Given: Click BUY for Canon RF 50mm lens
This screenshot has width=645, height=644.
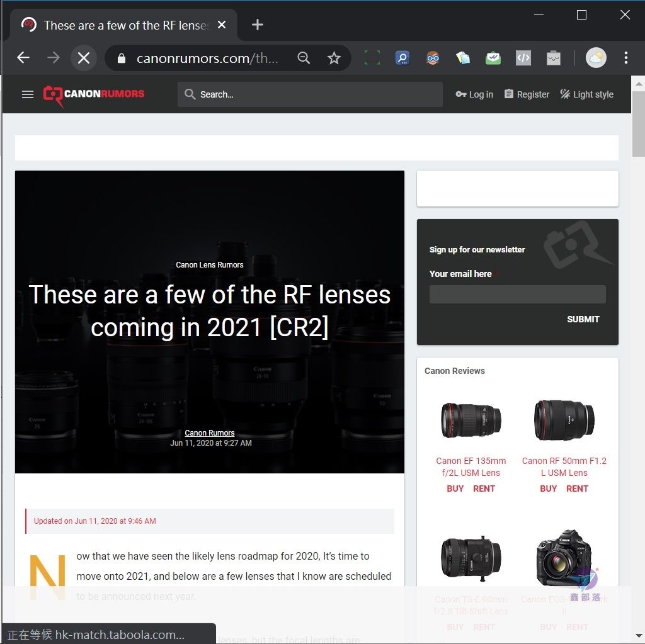Looking at the screenshot, I should [x=549, y=489].
